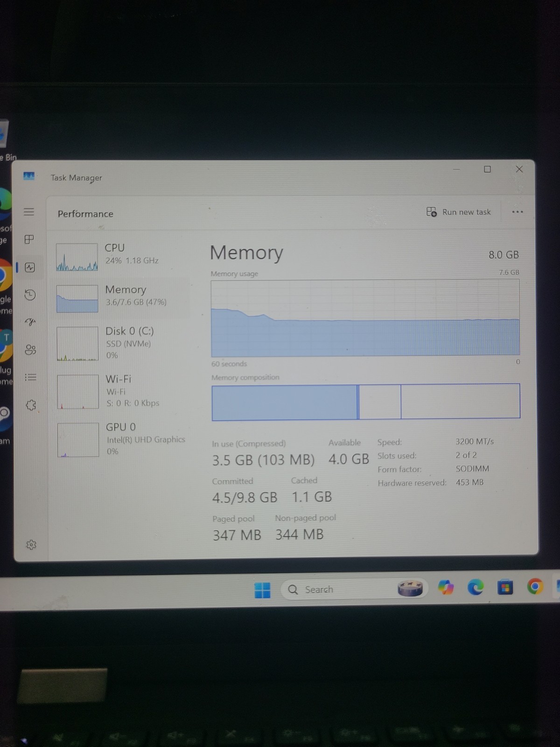
Task: Click the taskbar Search box
Action: tap(353, 589)
